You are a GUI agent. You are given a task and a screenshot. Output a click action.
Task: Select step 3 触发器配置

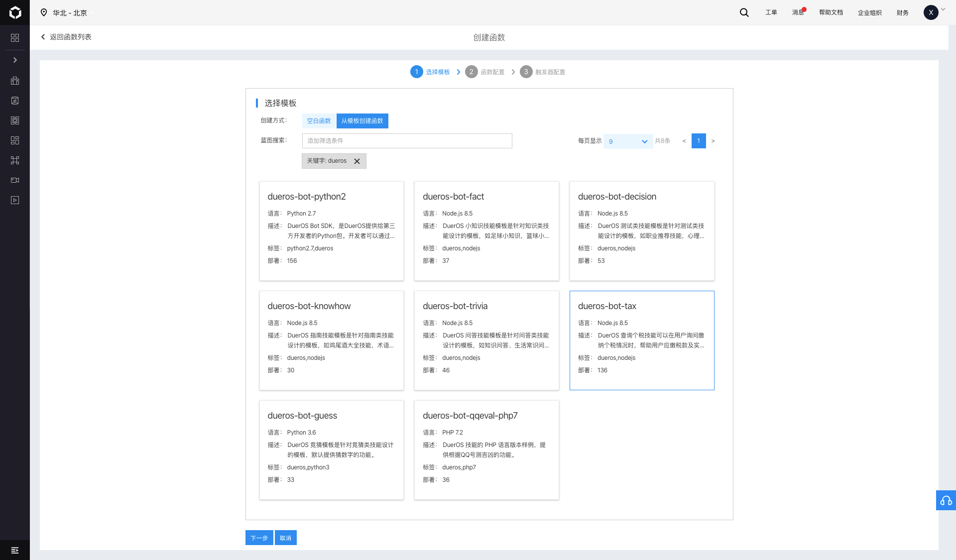(x=543, y=72)
